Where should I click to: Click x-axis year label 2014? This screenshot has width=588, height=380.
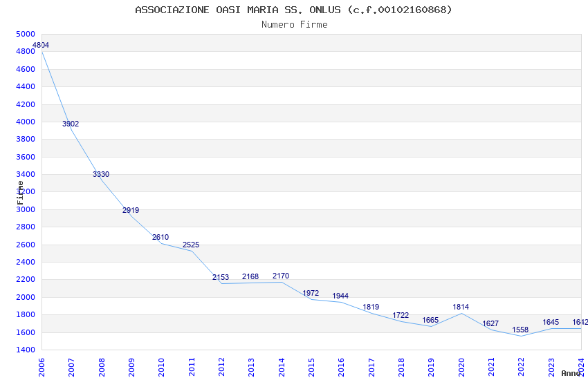[x=282, y=368]
